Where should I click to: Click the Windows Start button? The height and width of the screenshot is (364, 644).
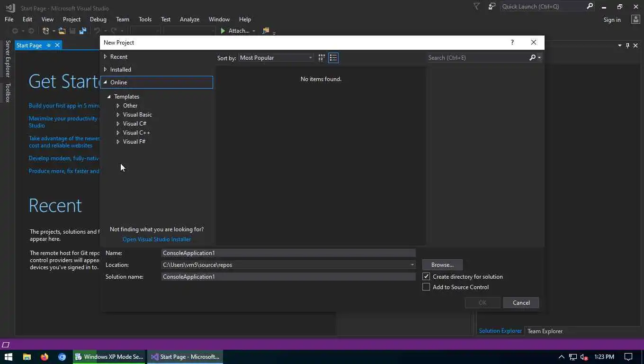pos(9,357)
